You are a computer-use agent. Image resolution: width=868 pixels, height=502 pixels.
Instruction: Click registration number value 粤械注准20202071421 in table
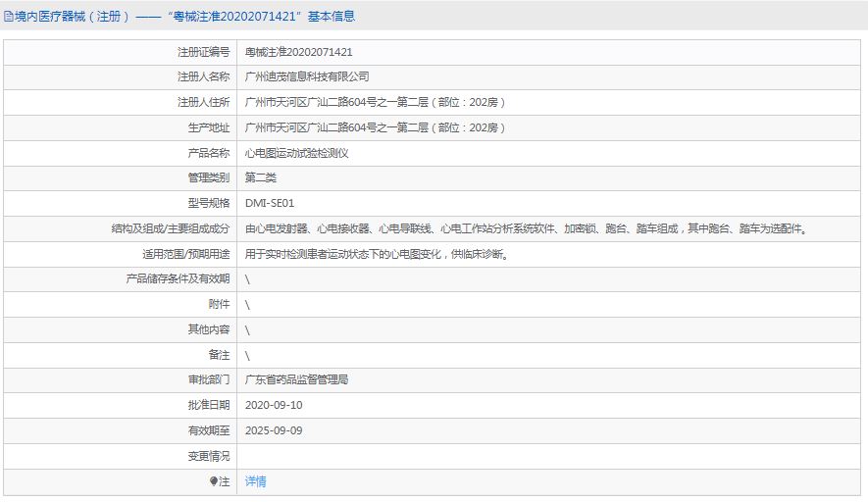(298, 52)
